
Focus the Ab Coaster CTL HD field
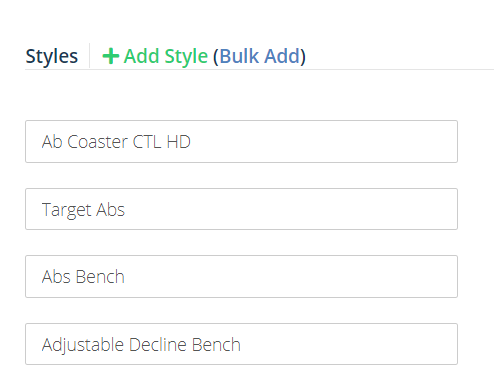[241, 142]
